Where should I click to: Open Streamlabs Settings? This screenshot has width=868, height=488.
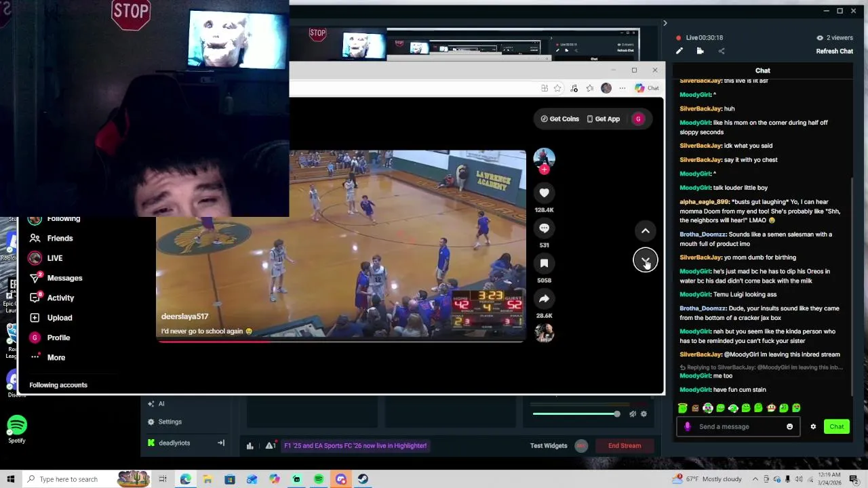point(165,422)
